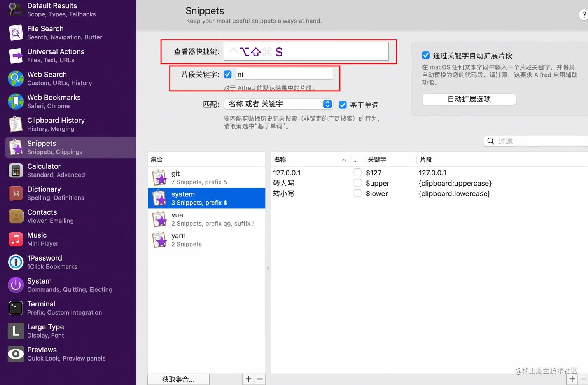Viewport: 588px width, 385px height.
Task: Toggle 片段关键字 checkbox
Action: [228, 74]
